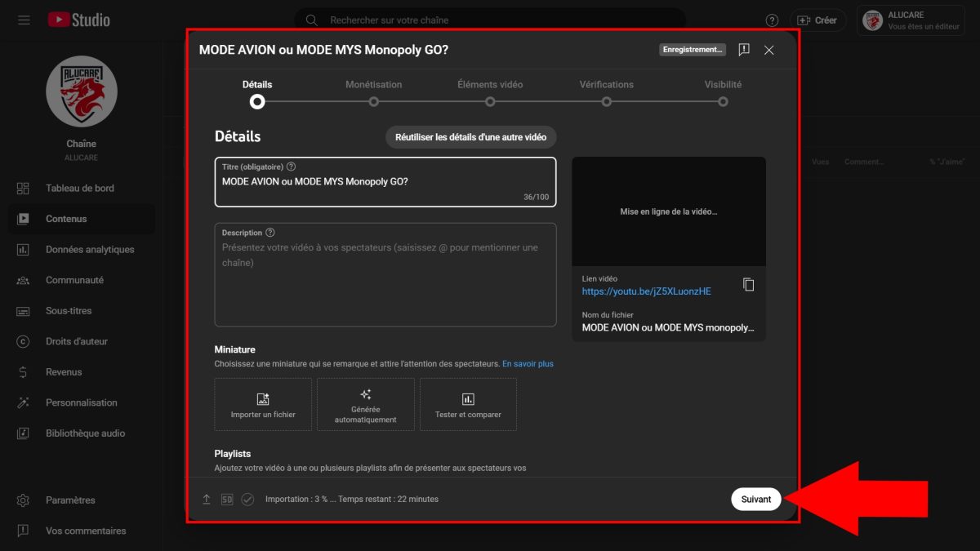The height and width of the screenshot is (551, 980).
Task: Choose Générée automatiquement thumbnail option
Action: [366, 404]
